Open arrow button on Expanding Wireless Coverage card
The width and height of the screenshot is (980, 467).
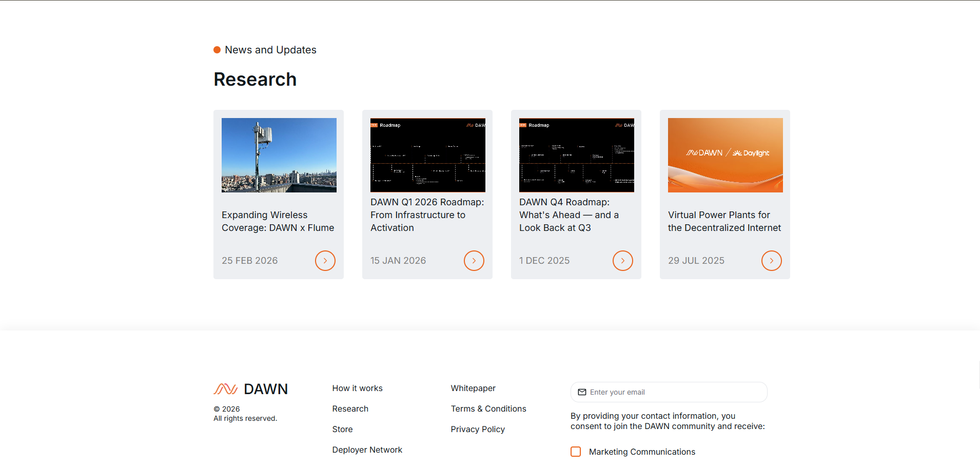coord(325,261)
